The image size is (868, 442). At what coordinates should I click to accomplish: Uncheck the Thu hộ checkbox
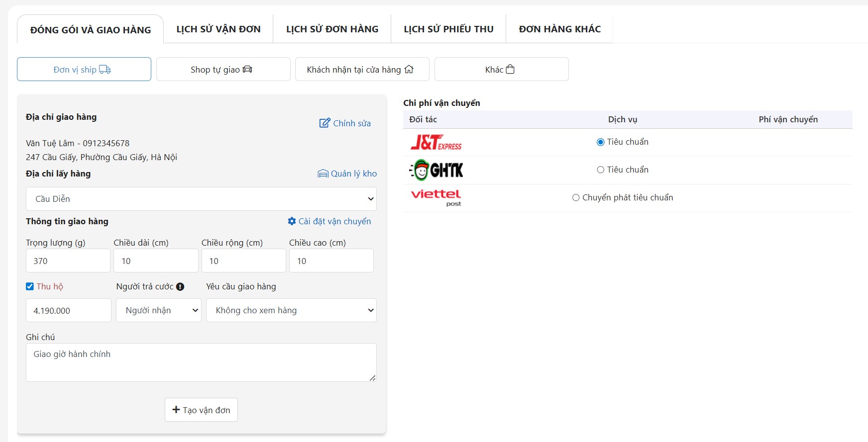[x=30, y=286]
